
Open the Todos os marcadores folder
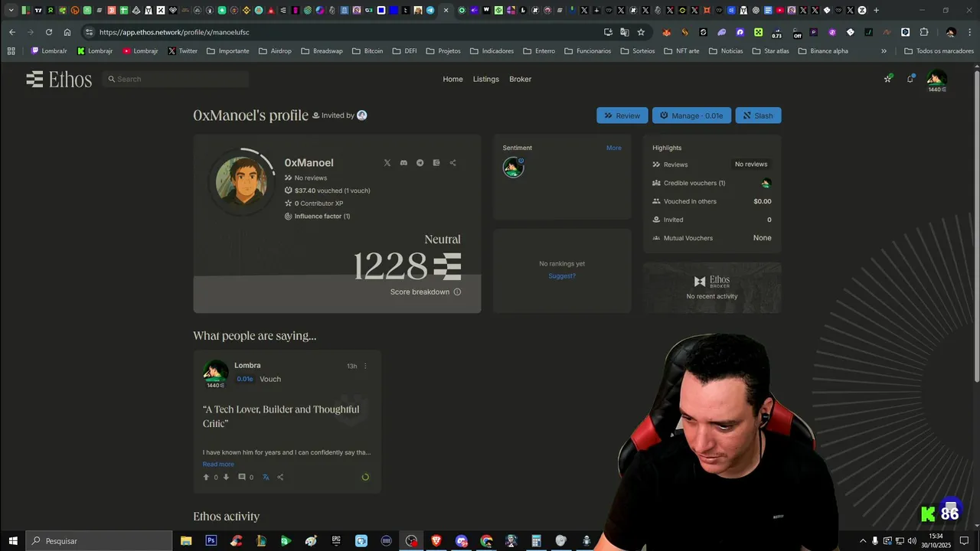pos(939,51)
